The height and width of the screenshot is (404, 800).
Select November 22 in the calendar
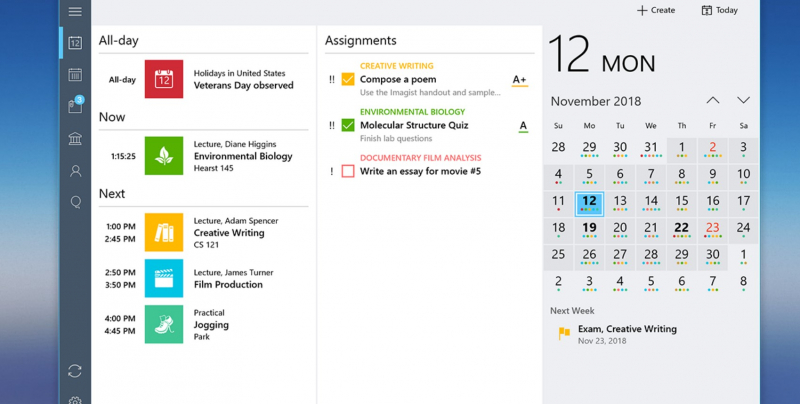pos(682,227)
